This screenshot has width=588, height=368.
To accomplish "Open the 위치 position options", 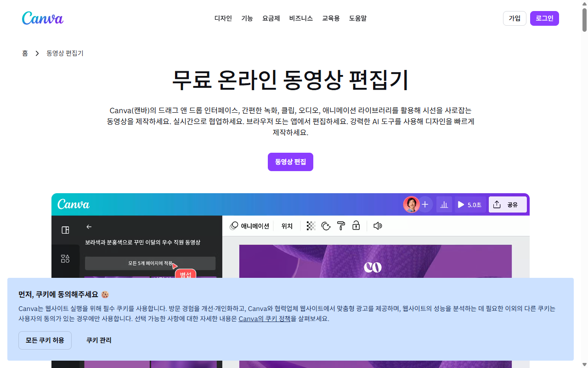I will pyautogui.click(x=287, y=226).
